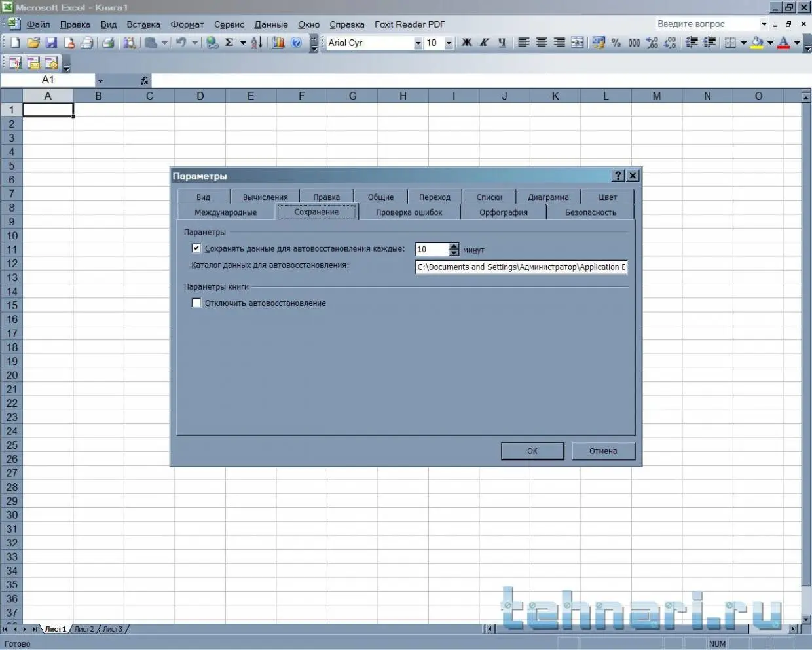The width and height of the screenshot is (812, 650).
Task: Open the Foxit Reader PDF menu
Action: tap(410, 24)
